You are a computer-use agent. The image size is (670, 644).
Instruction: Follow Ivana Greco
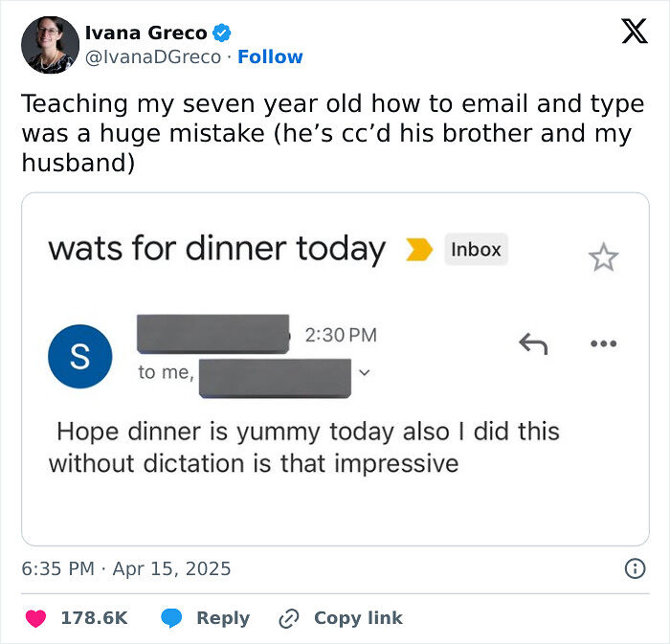coord(270,57)
